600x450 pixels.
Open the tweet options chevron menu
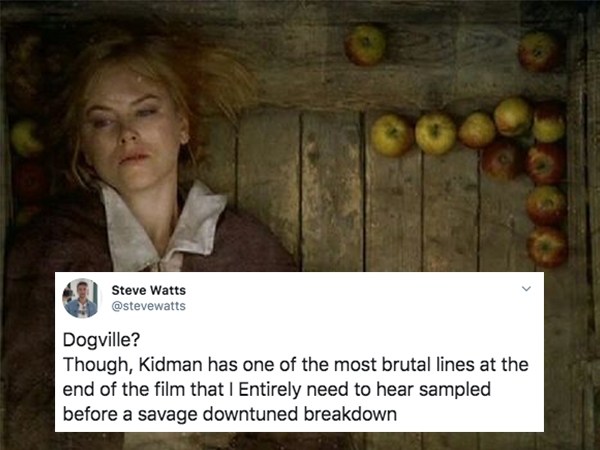tap(527, 289)
